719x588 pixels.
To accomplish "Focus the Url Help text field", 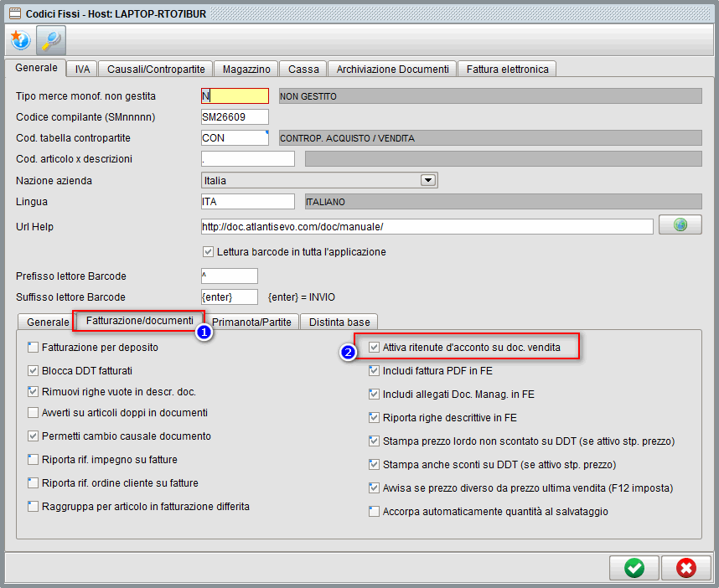I will (427, 226).
